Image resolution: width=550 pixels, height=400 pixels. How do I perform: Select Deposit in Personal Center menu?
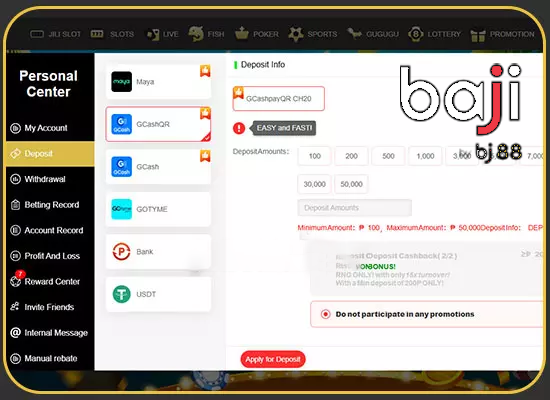(x=50, y=154)
